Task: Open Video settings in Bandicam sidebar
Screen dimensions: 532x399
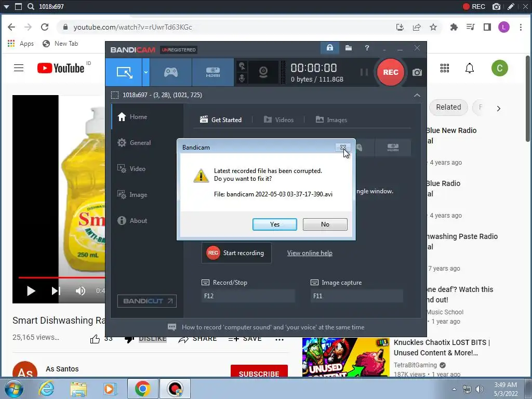Action: pos(147,169)
